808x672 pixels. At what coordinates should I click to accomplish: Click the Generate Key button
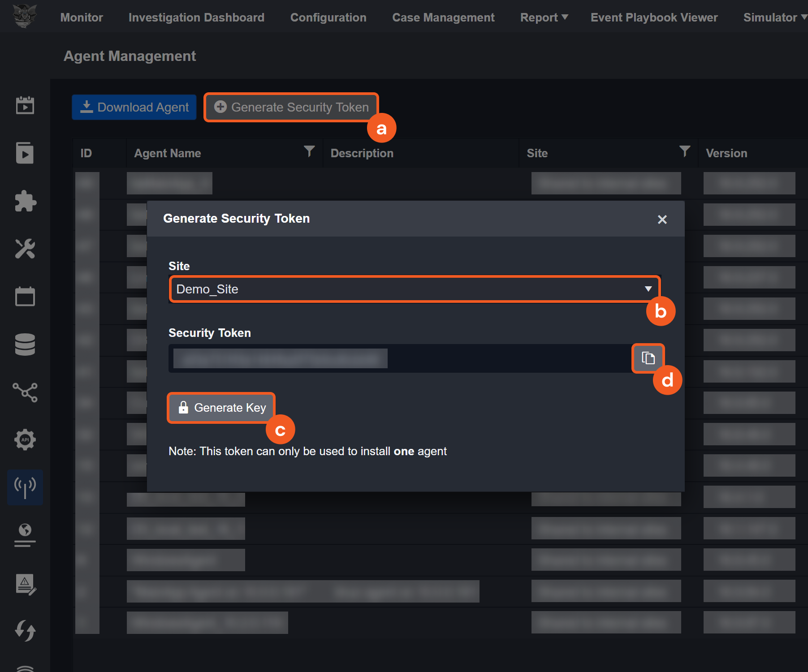[221, 408]
